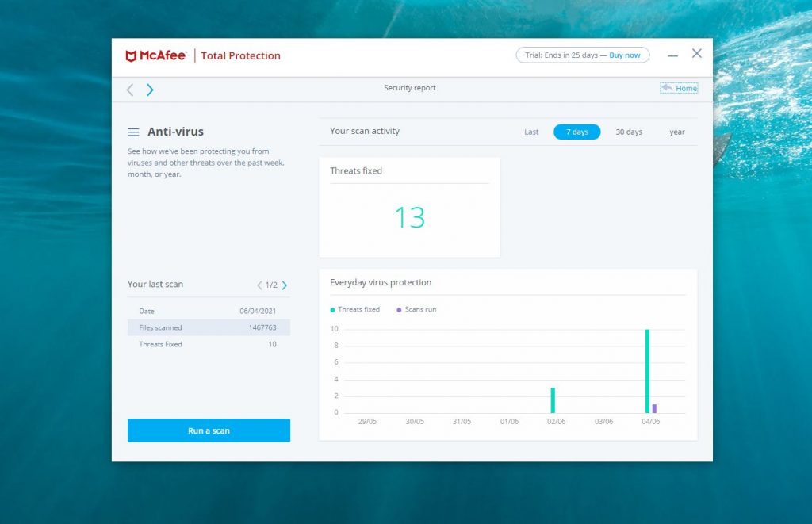
Task: Click the McAfee shield logo
Action: pyautogui.click(x=131, y=56)
